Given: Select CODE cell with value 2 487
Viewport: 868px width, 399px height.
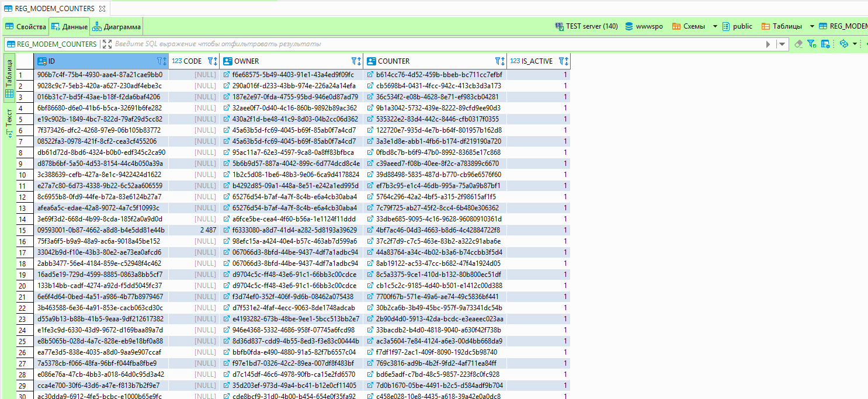Looking at the screenshot, I should pos(195,230).
